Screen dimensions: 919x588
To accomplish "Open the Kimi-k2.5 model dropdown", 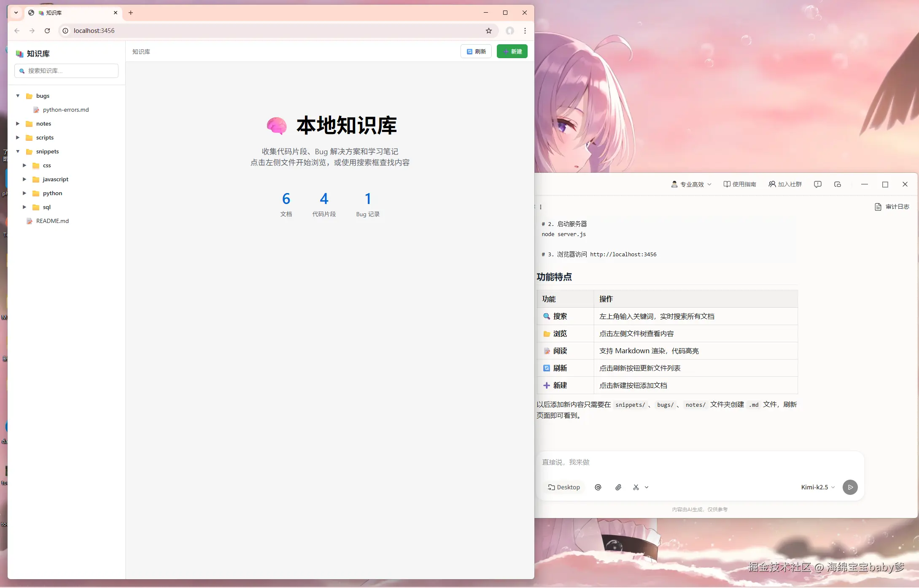I will [818, 487].
